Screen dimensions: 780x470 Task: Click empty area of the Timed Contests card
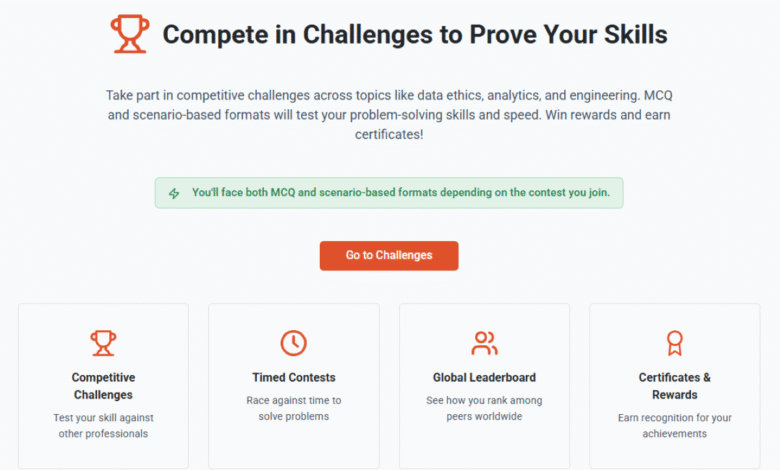click(x=293, y=447)
